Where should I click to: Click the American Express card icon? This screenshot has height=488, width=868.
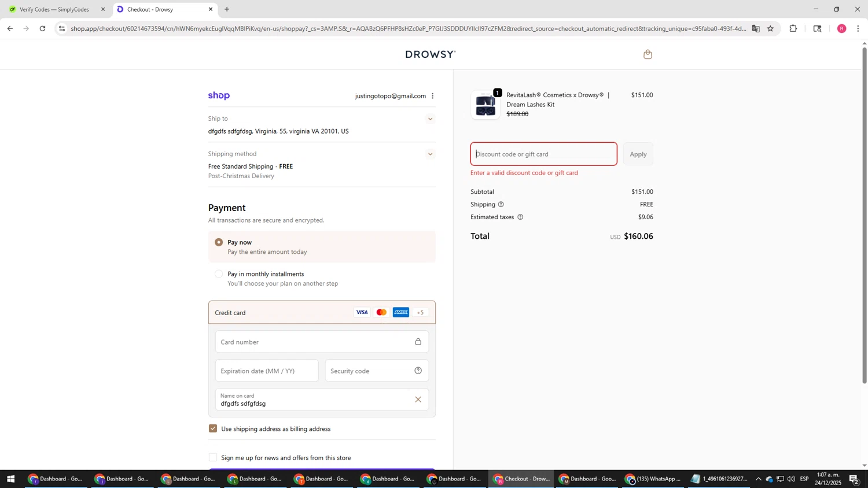tap(401, 313)
